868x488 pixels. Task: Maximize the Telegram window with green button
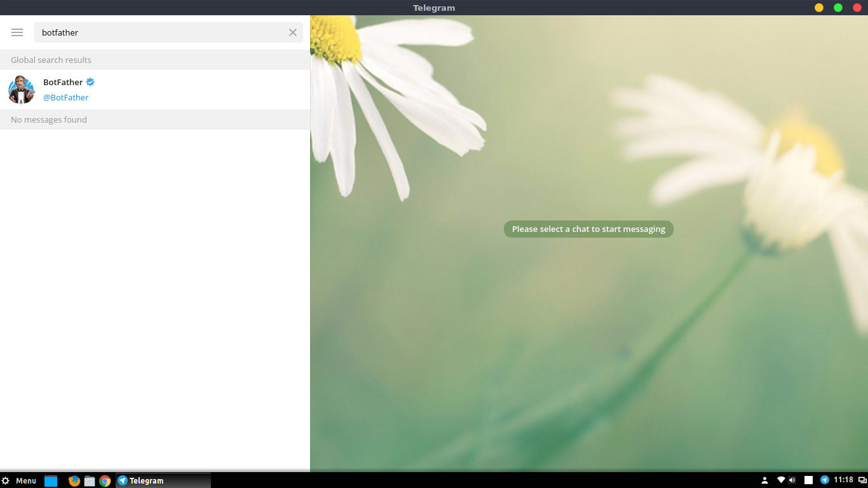point(838,8)
